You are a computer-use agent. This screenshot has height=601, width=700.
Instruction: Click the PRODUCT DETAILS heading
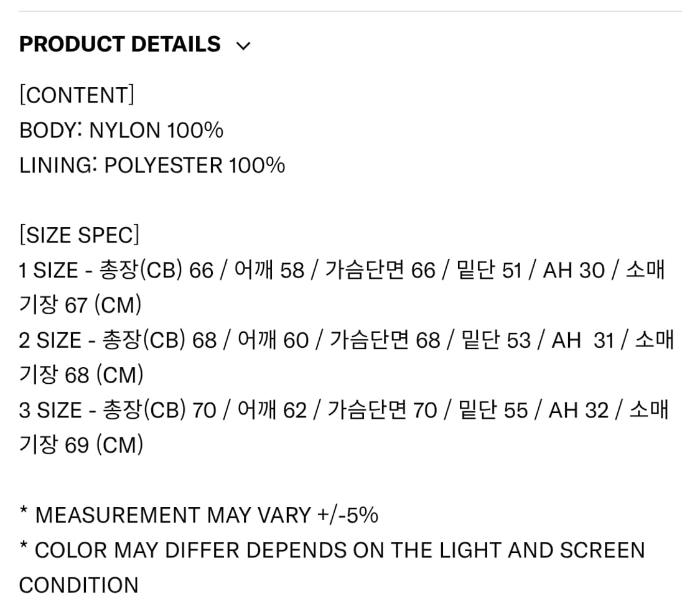119,44
